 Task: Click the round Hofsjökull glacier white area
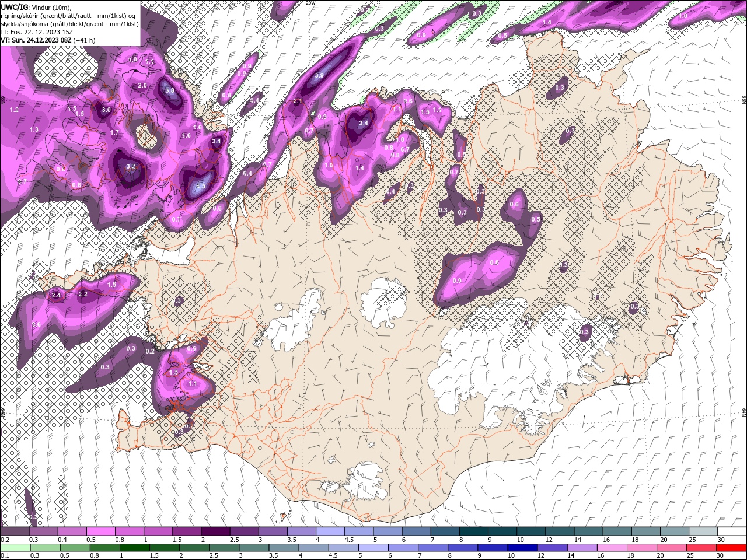pos(383,302)
